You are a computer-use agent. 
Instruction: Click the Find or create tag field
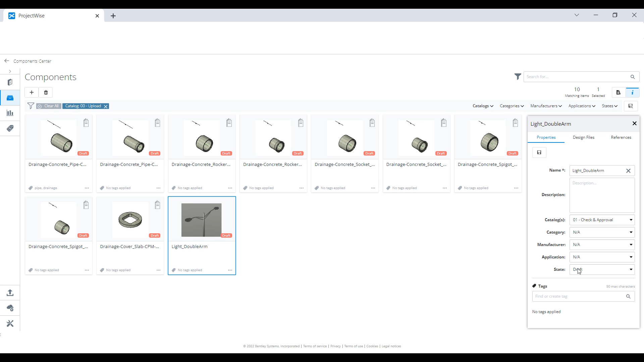pyautogui.click(x=579, y=296)
